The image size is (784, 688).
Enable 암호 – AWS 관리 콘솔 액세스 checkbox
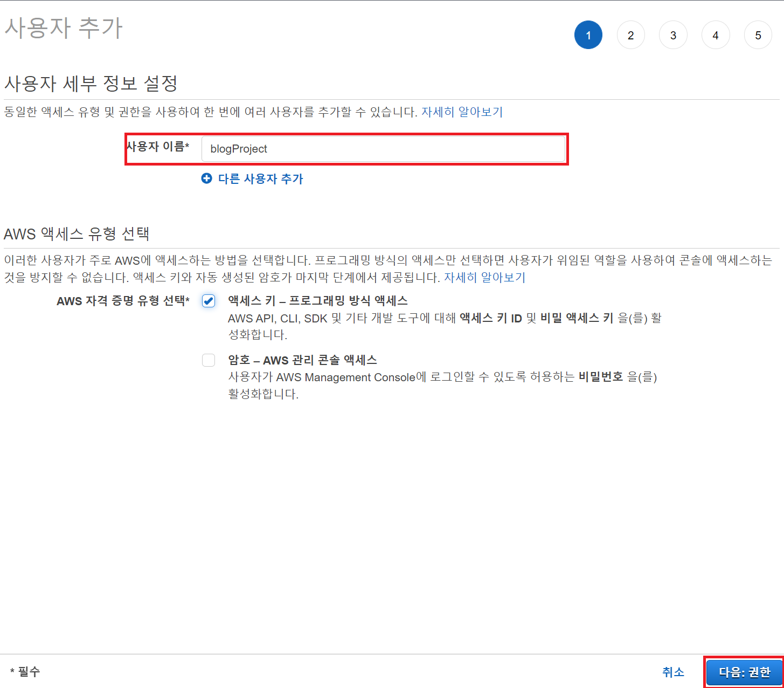[209, 360]
